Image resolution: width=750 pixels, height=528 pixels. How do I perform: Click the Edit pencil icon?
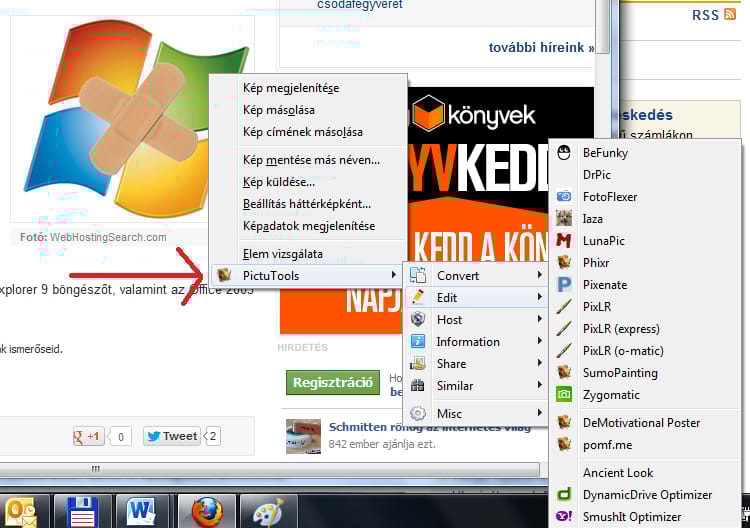coord(418,297)
